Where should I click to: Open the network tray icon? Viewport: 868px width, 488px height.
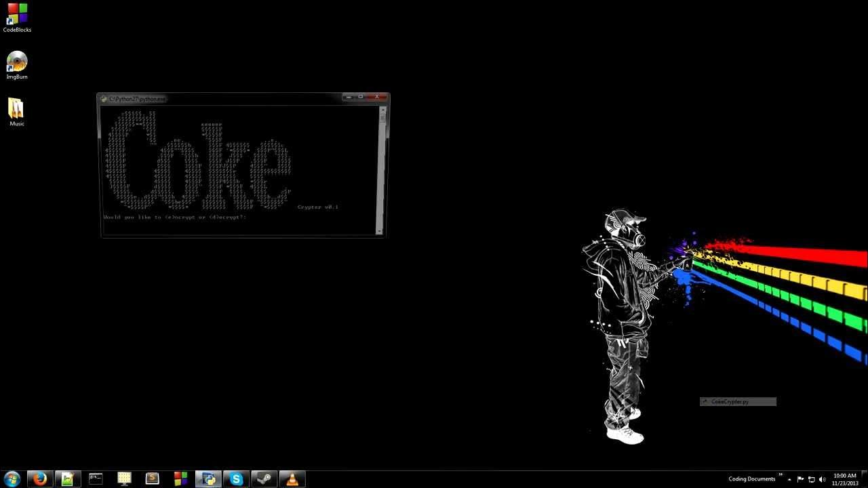pos(811,479)
